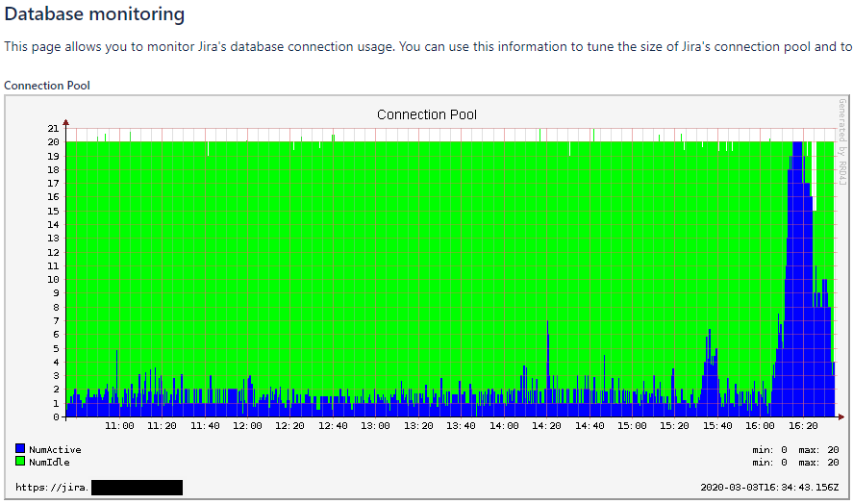Screen dimensions: 853x504
Task: Click the 16:00 time axis label
Action: (x=760, y=426)
